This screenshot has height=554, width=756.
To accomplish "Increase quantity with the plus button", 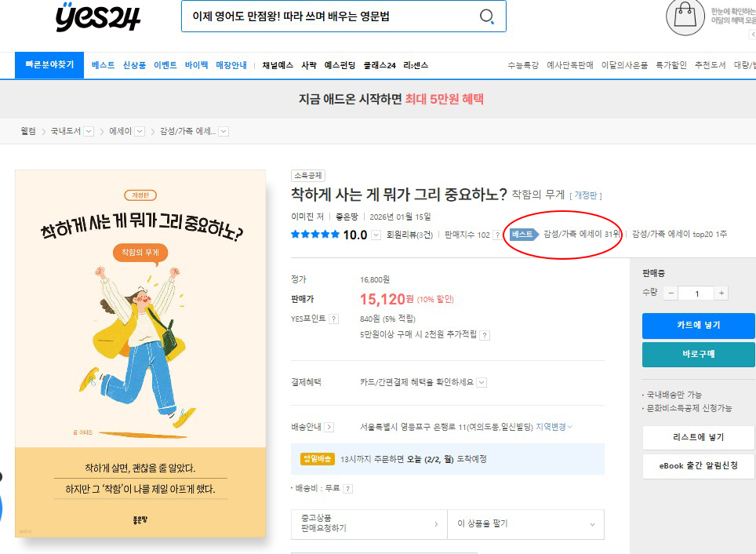I will (721, 293).
